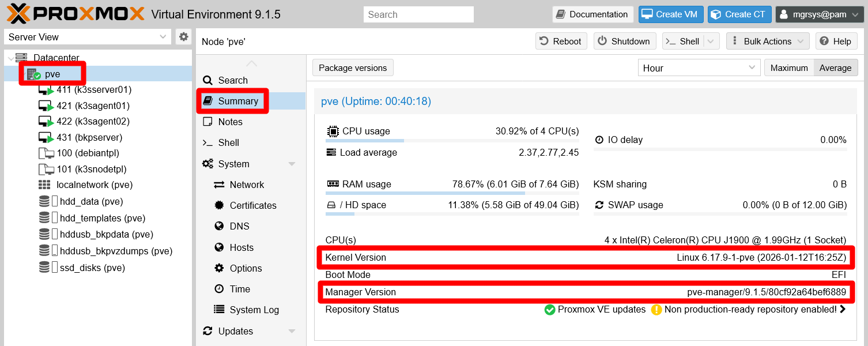Open DNS settings globe icon
This screenshot has height=346, width=868.
pyautogui.click(x=219, y=227)
